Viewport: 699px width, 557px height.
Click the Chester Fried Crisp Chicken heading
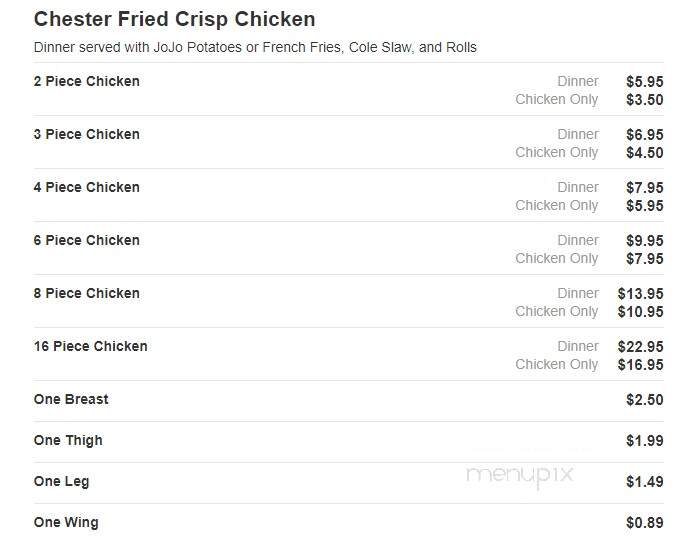[174, 20]
